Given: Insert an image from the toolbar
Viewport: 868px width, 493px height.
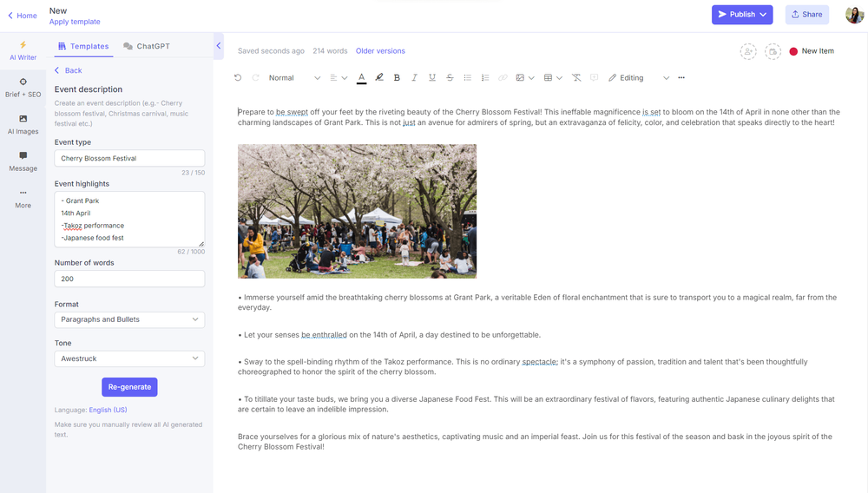Looking at the screenshot, I should pos(520,77).
